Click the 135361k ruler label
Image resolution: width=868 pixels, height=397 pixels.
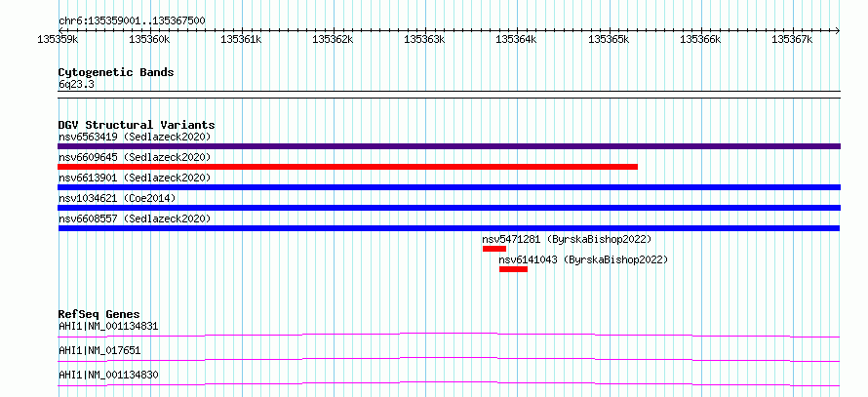click(241, 39)
